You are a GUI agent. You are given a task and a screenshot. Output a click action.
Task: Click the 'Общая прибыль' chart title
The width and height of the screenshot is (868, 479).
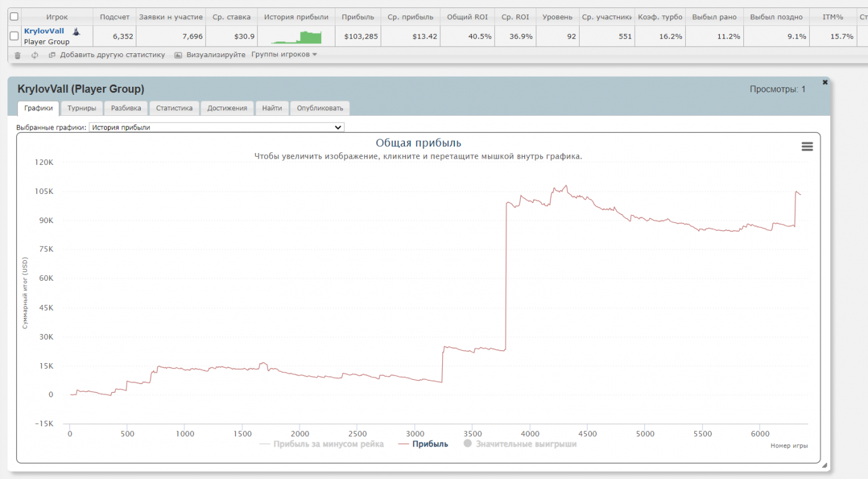click(418, 143)
